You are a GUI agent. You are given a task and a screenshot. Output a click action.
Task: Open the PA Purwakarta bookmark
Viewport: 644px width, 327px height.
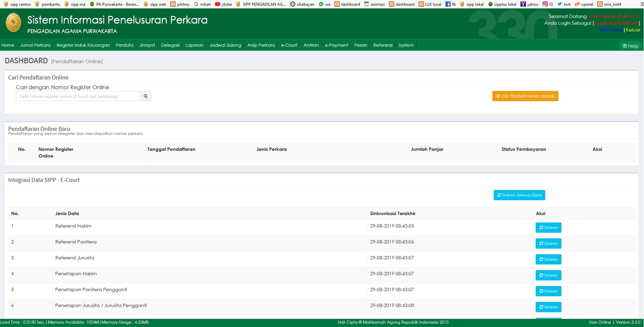114,4
